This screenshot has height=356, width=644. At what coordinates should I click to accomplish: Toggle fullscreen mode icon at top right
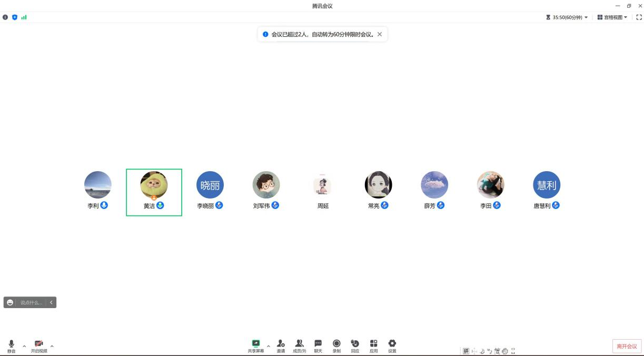pyautogui.click(x=639, y=17)
